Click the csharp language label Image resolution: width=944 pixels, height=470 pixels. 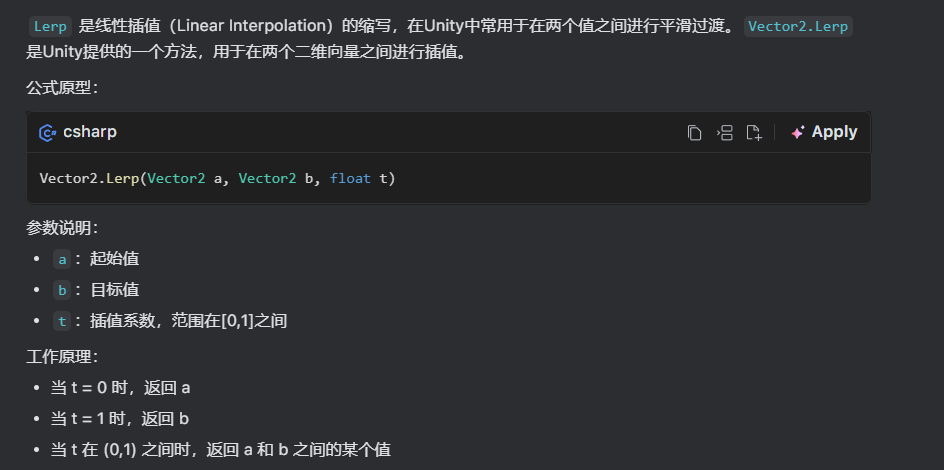(x=90, y=132)
